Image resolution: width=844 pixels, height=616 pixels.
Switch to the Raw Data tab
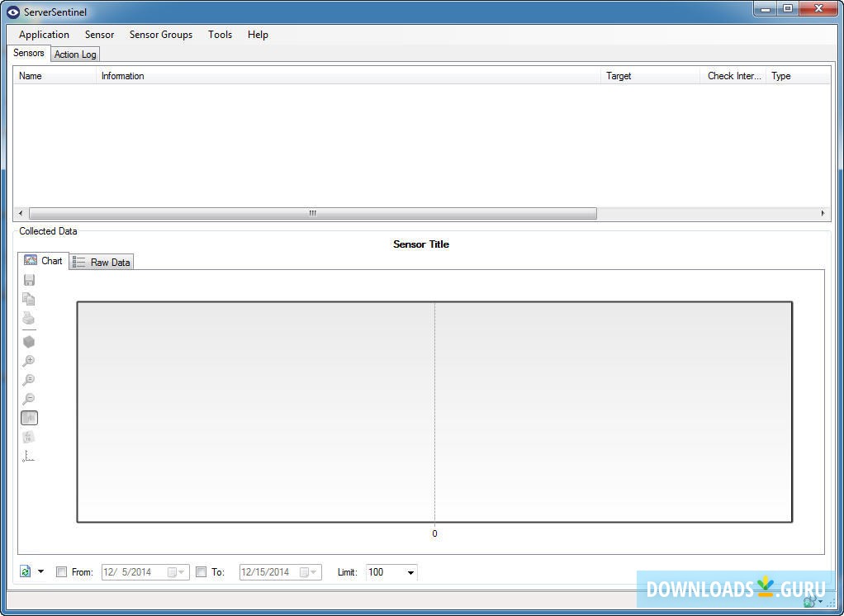[102, 262]
